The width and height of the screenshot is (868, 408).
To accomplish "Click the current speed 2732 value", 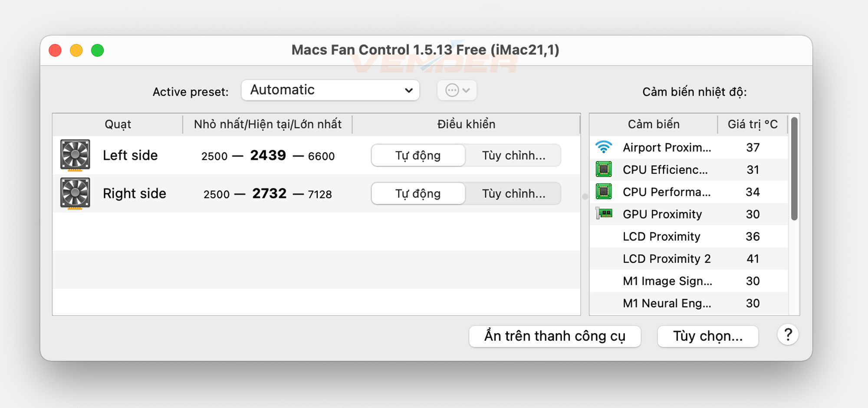I will point(270,194).
